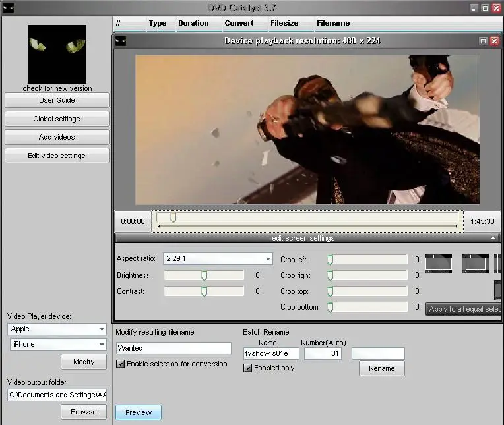Viewport: 504px width, 425px height.
Task: Click the Preview button
Action: 139,412
